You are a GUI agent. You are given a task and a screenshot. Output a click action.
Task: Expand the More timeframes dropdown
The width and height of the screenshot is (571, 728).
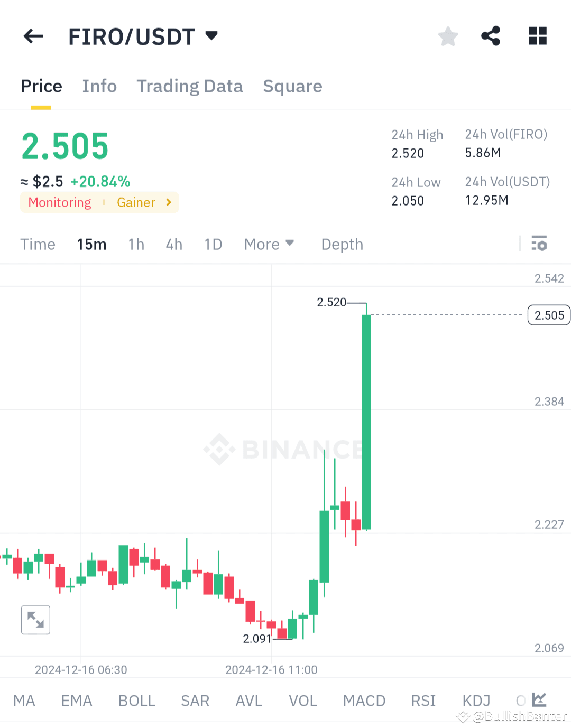point(269,244)
